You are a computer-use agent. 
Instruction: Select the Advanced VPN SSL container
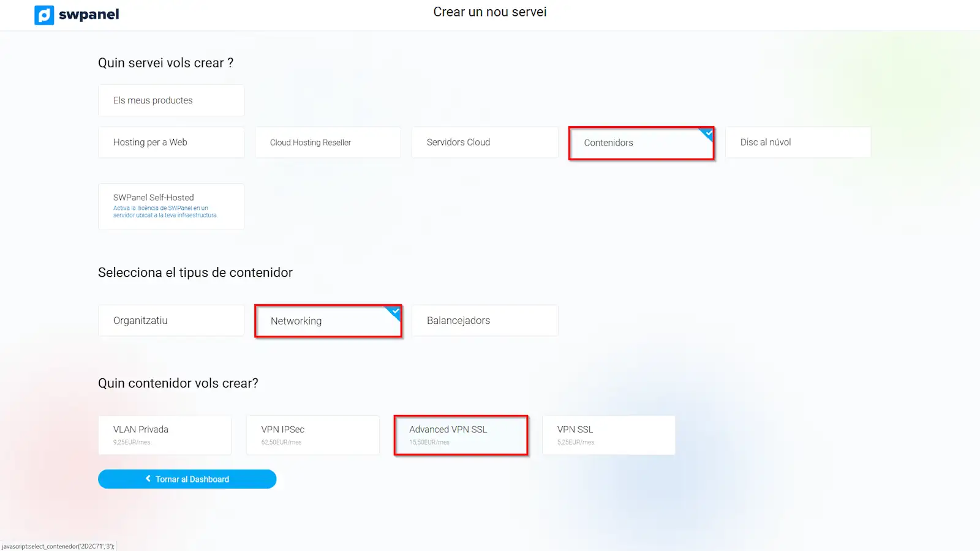[461, 435]
